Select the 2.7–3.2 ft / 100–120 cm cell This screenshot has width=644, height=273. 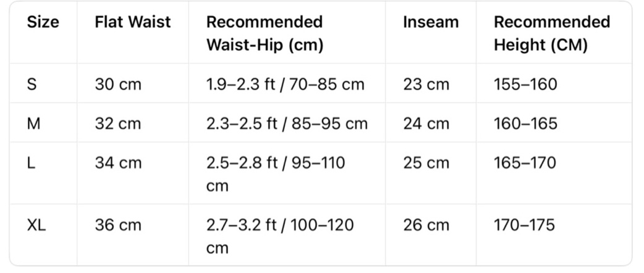coord(280,235)
